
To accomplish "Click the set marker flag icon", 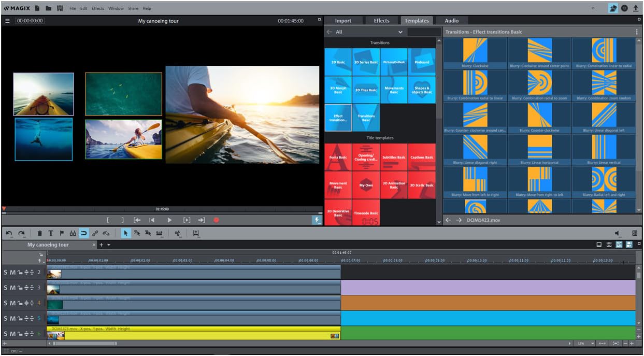I will pos(62,234).
